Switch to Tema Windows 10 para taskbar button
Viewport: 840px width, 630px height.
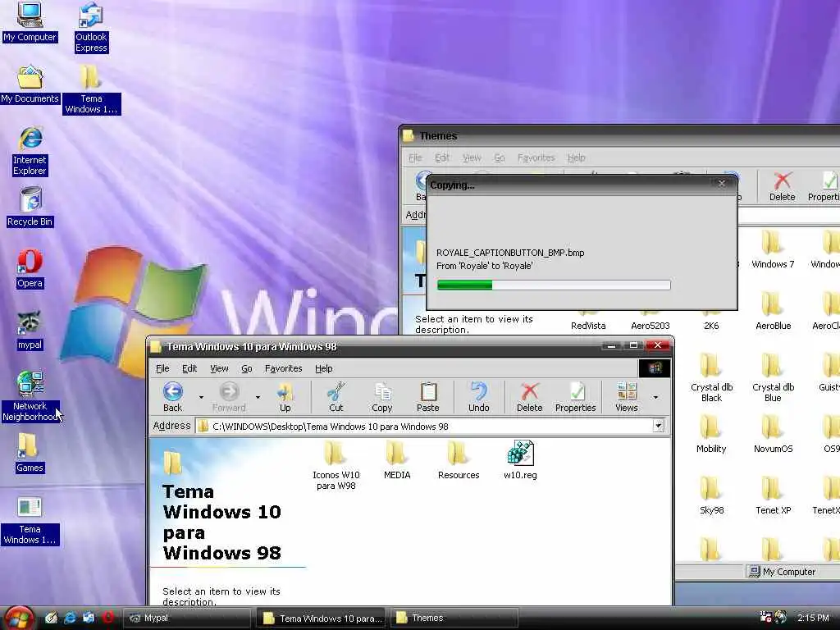point(321,619)
